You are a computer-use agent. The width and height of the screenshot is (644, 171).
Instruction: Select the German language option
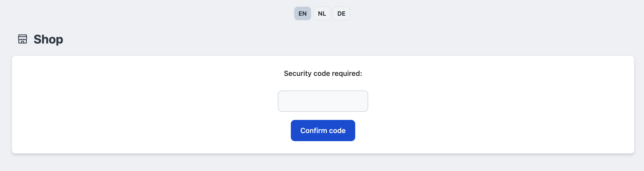pyautogui.click(x=341, y=13)
